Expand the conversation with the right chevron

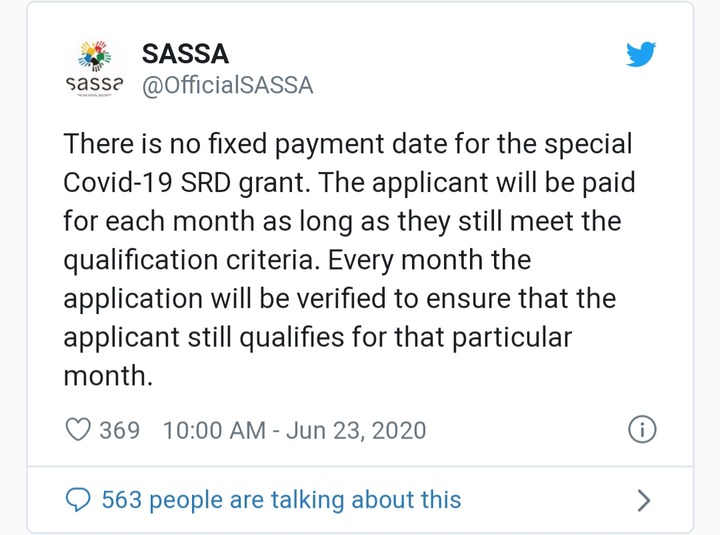point(645,499)
